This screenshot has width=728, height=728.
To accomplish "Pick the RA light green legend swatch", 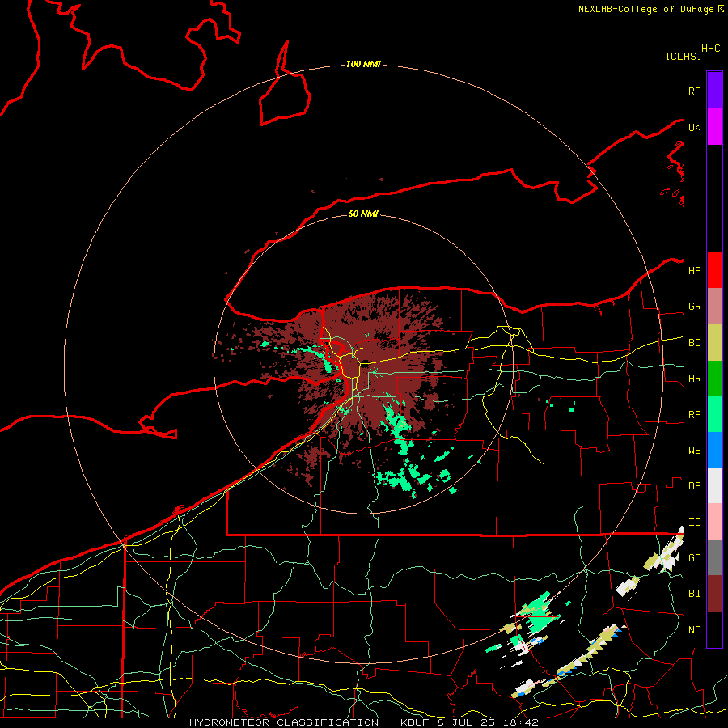I will (714, 414).
